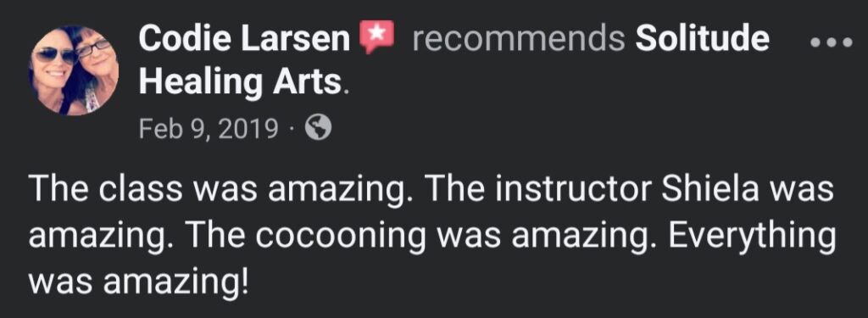Image resolution: width=868 pixels, height=318 pixels.
Task: Click the word Everything in the review
Action: pyautogui.click(x=751, y=237)
